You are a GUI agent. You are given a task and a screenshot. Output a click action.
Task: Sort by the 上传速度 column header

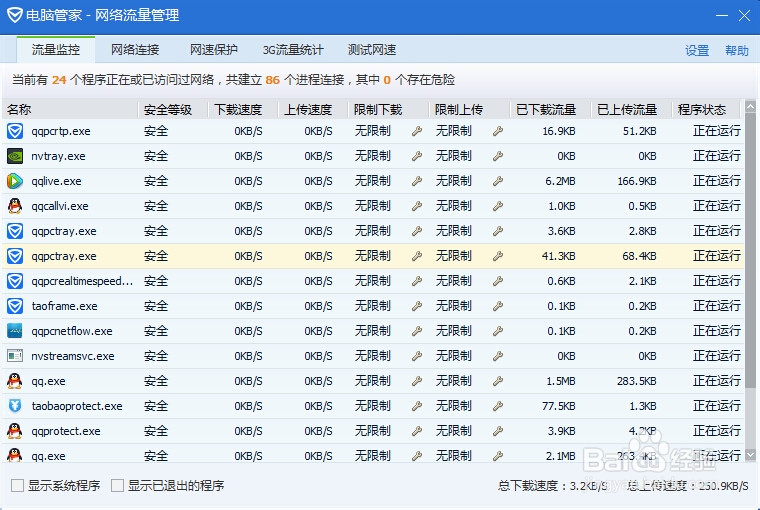click(313, 110)
